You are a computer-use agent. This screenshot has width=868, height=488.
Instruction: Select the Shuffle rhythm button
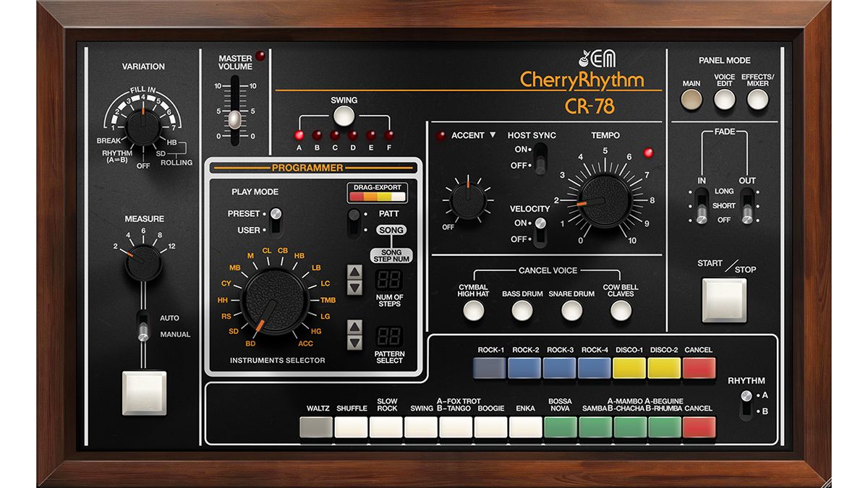pos(351,427)
